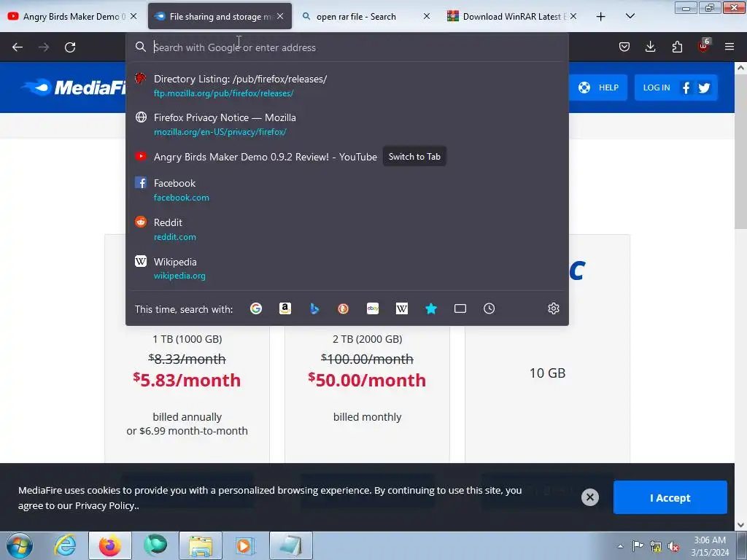The height and width of the screenshot is (560, 747).
Task: Open the Pocket save icon
Action: coord(624,47)
